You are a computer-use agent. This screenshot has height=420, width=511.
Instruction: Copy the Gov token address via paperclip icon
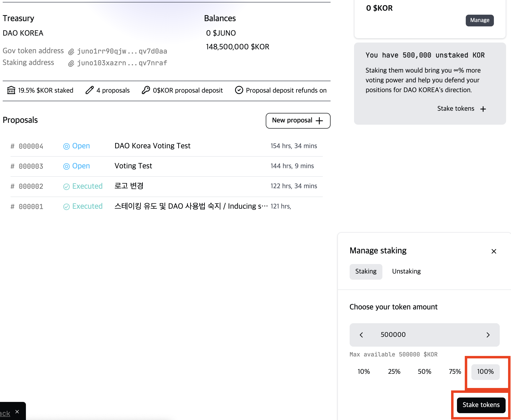coord(71,52)
